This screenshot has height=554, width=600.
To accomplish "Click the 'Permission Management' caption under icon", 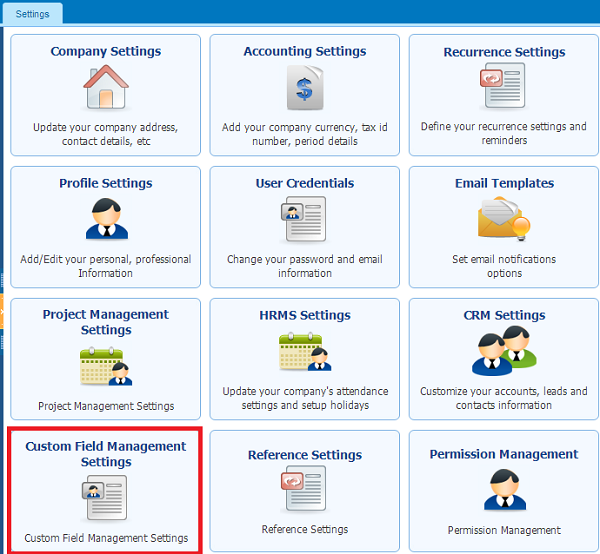I will coord(504,530).
